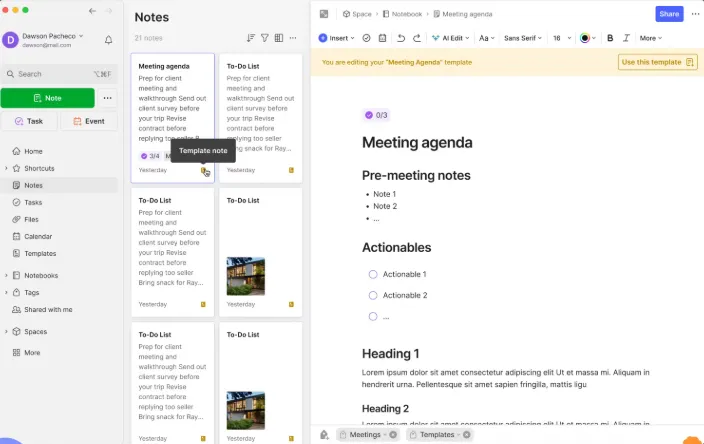Go forward with the right arrow
704x444 pixels.
109,11
